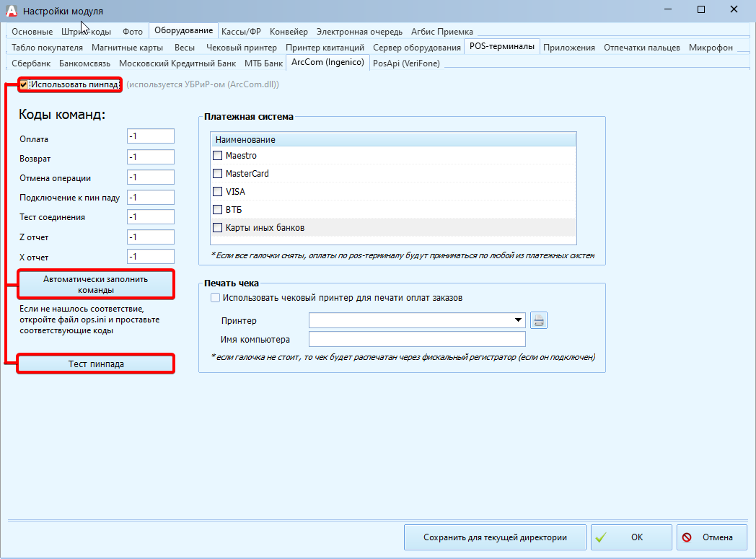756x559 pixels.
Task: Select the Магнитные карты subtab
Action: point(127,48)
